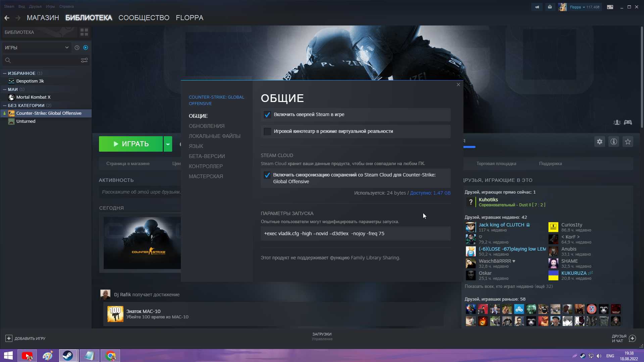The height and width of the screenshot is (362, 644).
Task: Click ДОБАВИТЬ ИГРУ button
Action: (26, 339)
